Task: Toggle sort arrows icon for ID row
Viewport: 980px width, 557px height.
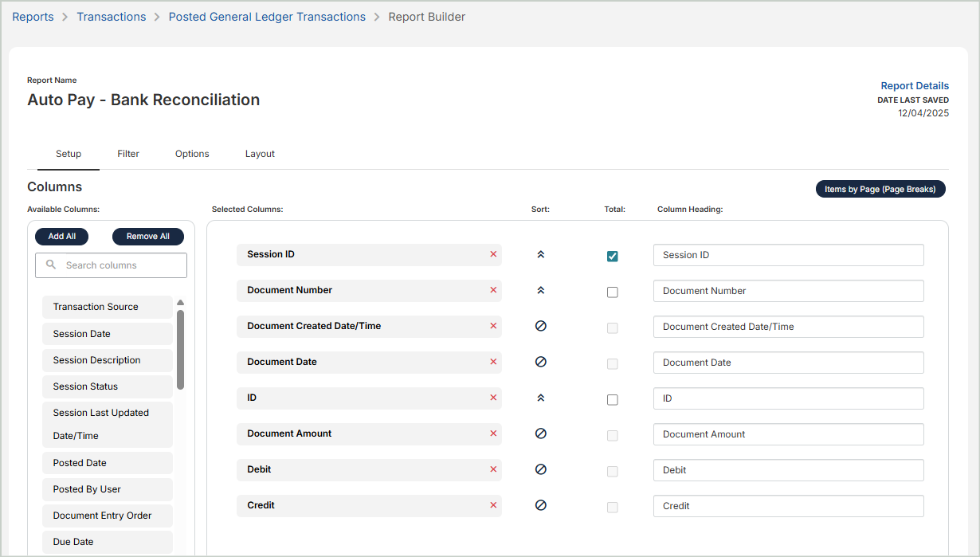Action: 540,398
